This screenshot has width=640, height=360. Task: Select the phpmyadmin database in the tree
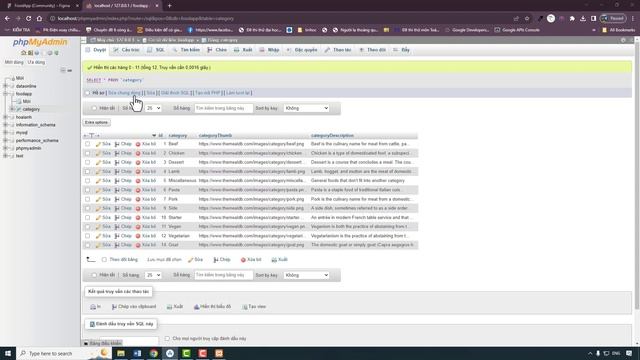coord(28,148)
